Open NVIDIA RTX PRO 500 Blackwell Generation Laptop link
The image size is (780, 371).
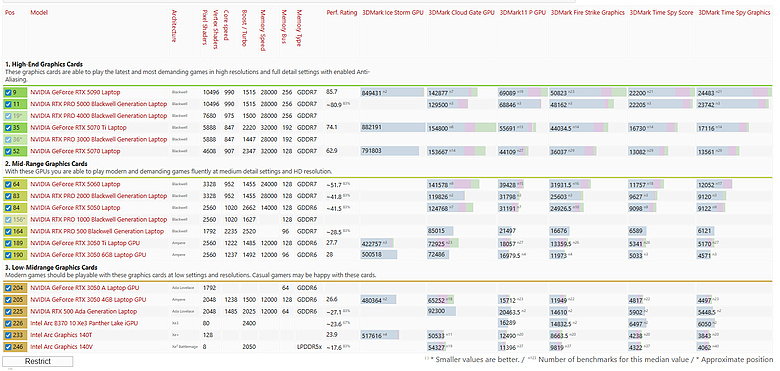(97, 232)
